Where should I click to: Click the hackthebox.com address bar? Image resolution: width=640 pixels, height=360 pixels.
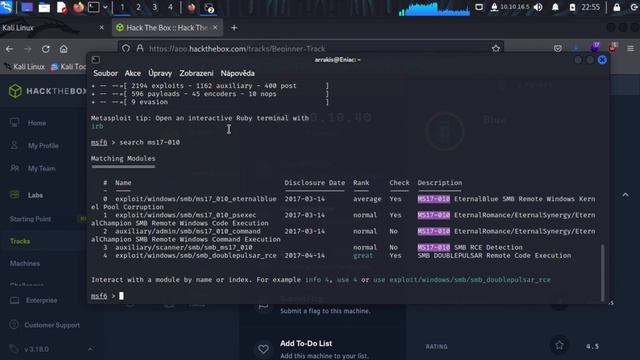[x=310, y=49]
